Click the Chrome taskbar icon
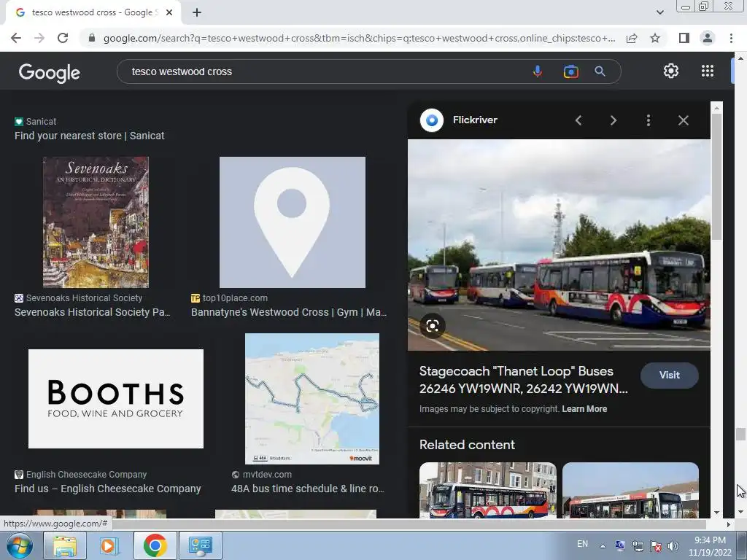The image size is (747, 560). click(155, 545)
